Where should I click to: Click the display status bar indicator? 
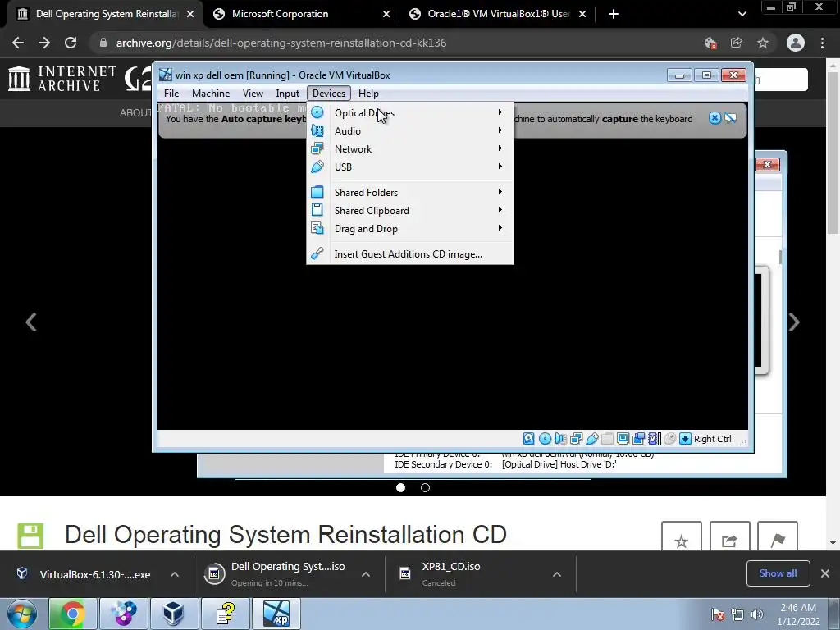(623, 439)
